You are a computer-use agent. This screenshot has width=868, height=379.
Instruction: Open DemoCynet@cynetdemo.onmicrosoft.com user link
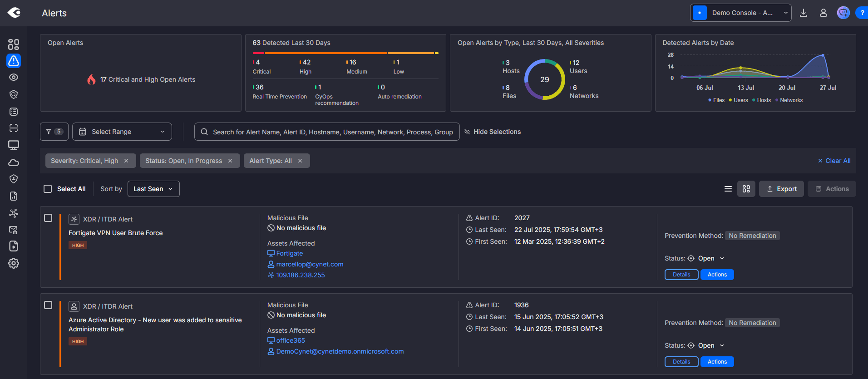tap(340, 351)
